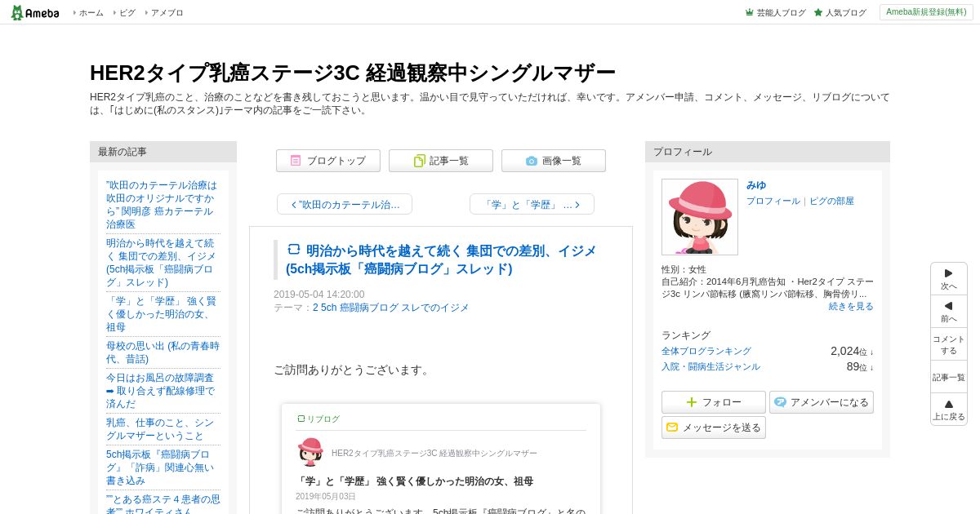Go to next article 「学」と「学歴」…

pyautogui.click(x=532, y=204)
